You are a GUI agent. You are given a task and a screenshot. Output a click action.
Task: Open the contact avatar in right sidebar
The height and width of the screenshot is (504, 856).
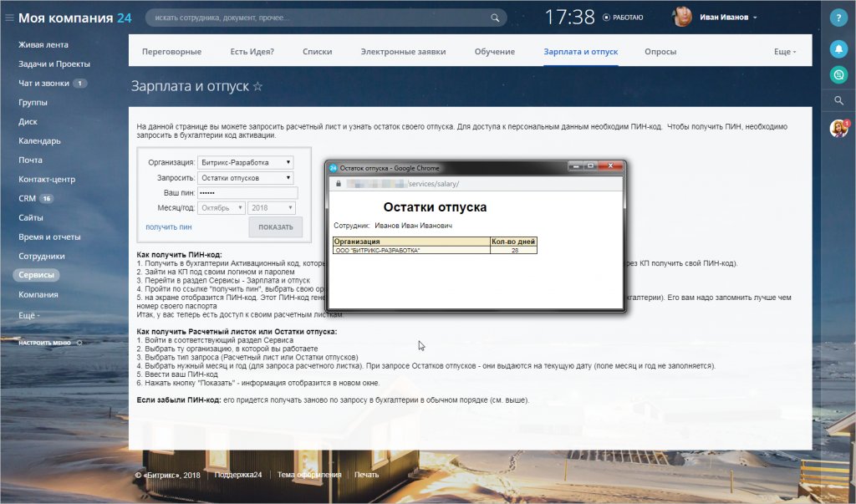pyautogui.click(x=838, y=129)
